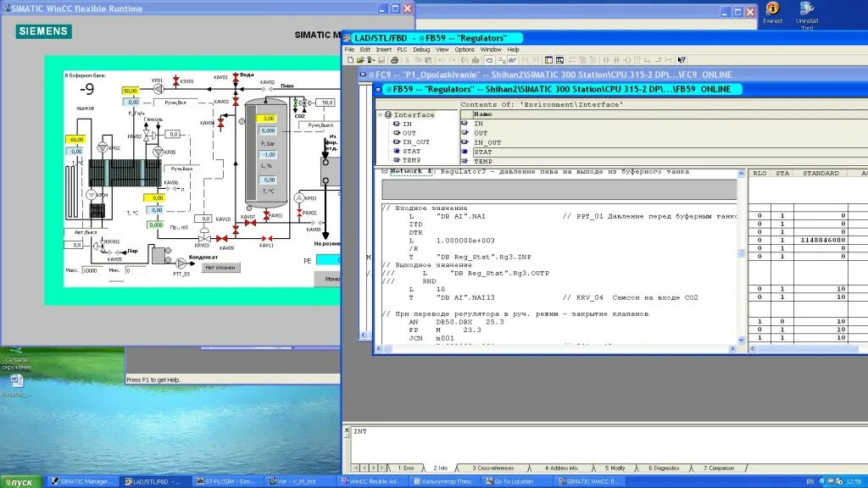Click the Start 'пуск' button
This screenshot has height=488, width=868.
(21, 482)
